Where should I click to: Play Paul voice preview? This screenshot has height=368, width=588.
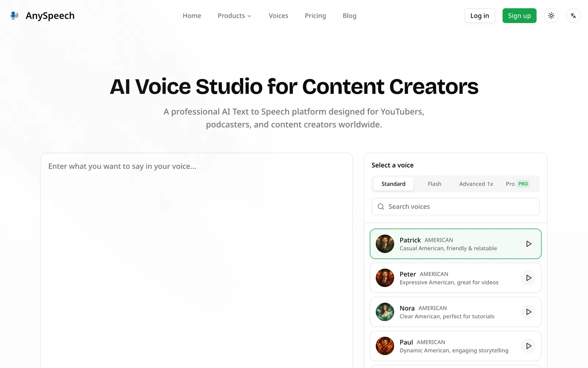tap(528, 346)
